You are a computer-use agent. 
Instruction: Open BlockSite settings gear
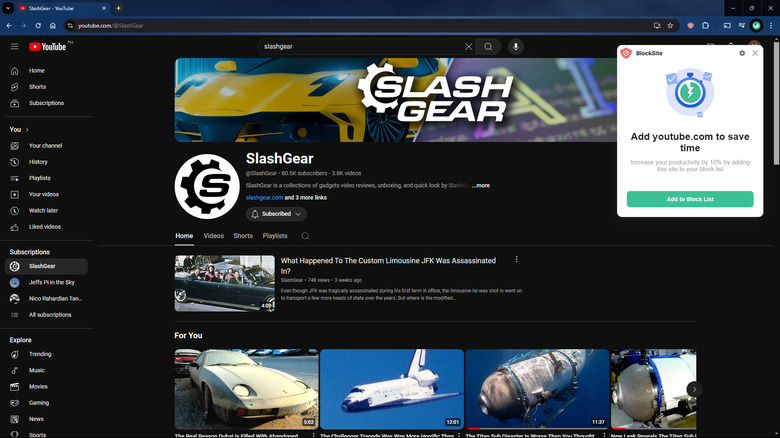click(742, 53)
